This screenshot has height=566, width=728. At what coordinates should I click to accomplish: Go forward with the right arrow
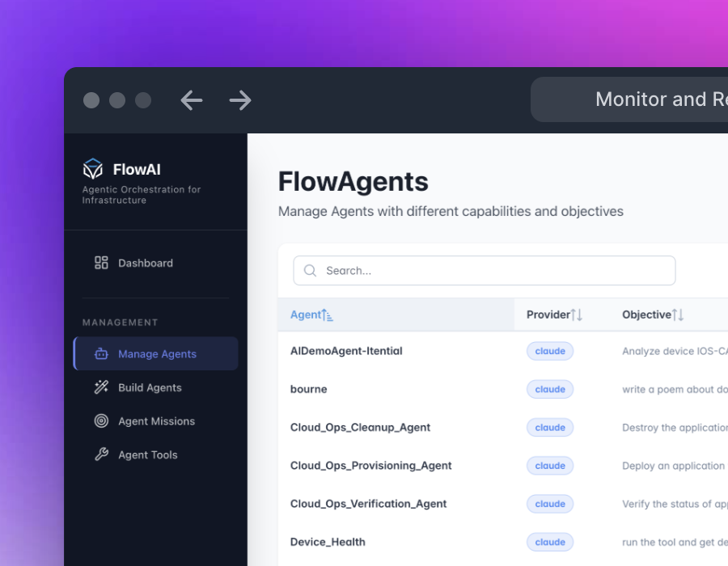click(x=240, y=100)
